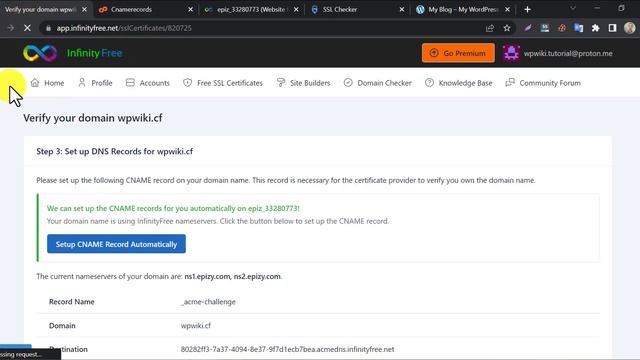640x360 pixels.
Task: Switch to the SSL Checker tab
Action: point(357,9)
